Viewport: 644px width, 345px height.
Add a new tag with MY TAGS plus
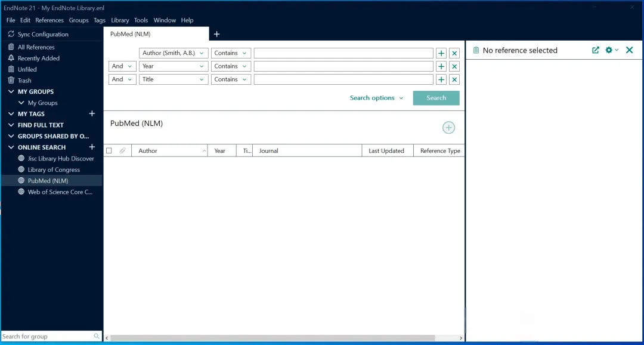click(x=92, y=113)
